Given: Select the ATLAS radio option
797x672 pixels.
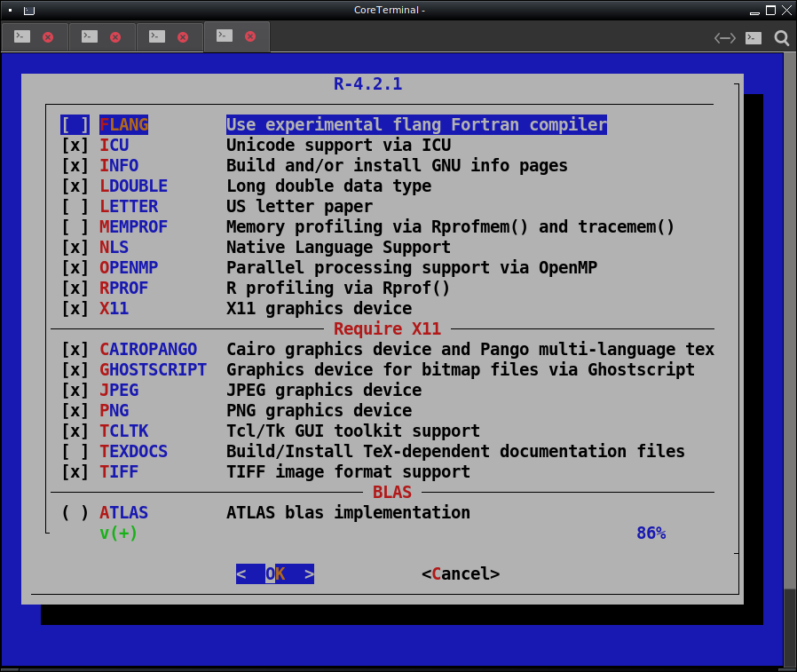Looking at the screenshot, I should 75,512.
